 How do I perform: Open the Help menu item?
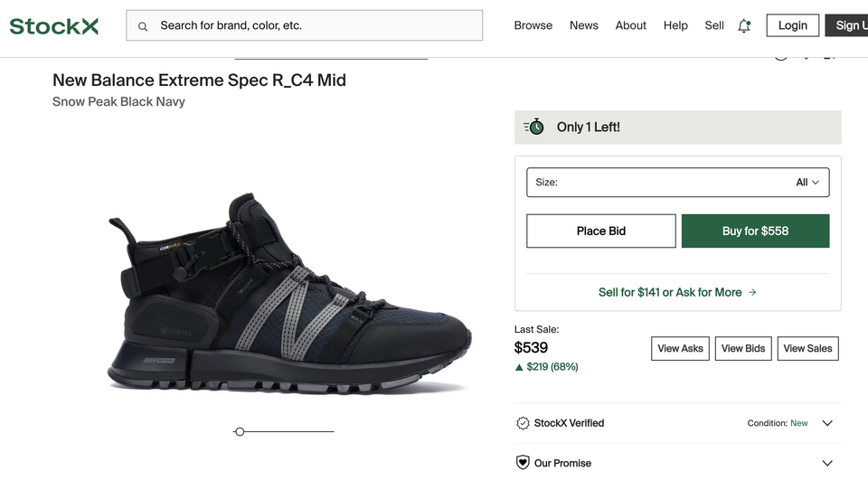[675, 25]
